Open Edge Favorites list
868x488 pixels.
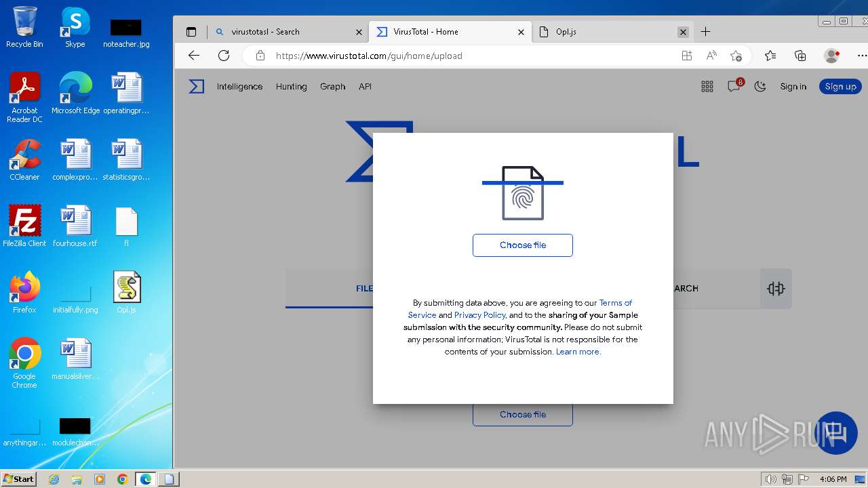coord(770,56)
